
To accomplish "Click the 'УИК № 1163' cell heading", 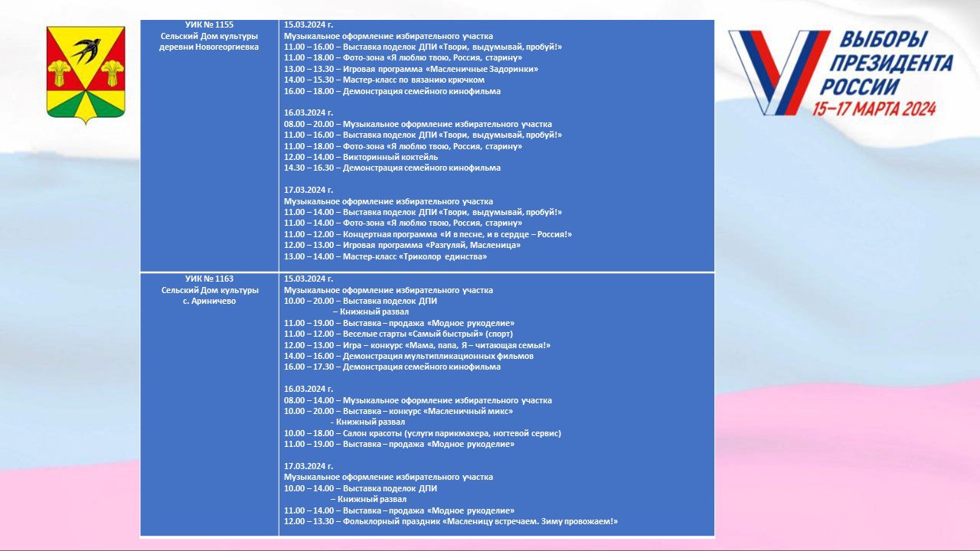I will [x=210, y=279].
